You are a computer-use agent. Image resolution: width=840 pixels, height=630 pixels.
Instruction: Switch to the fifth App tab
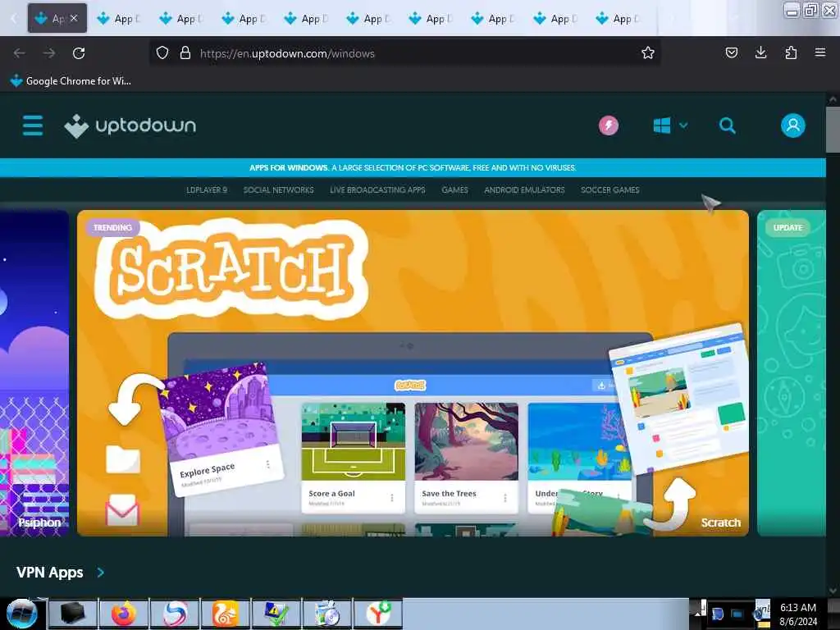306,19
